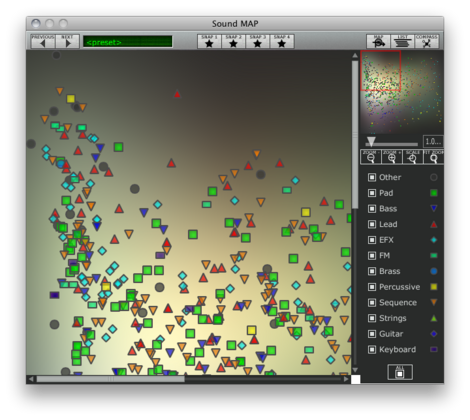The height and width of the screenshot is (420, 470).
Task: Recall Snap 2 snapshot
Action: point(233,41)
